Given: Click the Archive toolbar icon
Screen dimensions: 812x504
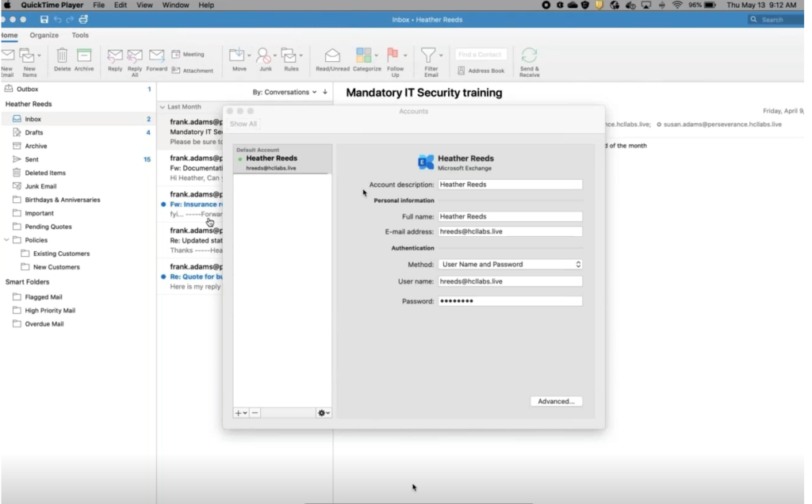Looking at the screenshot, I should [x=84, y=55].
